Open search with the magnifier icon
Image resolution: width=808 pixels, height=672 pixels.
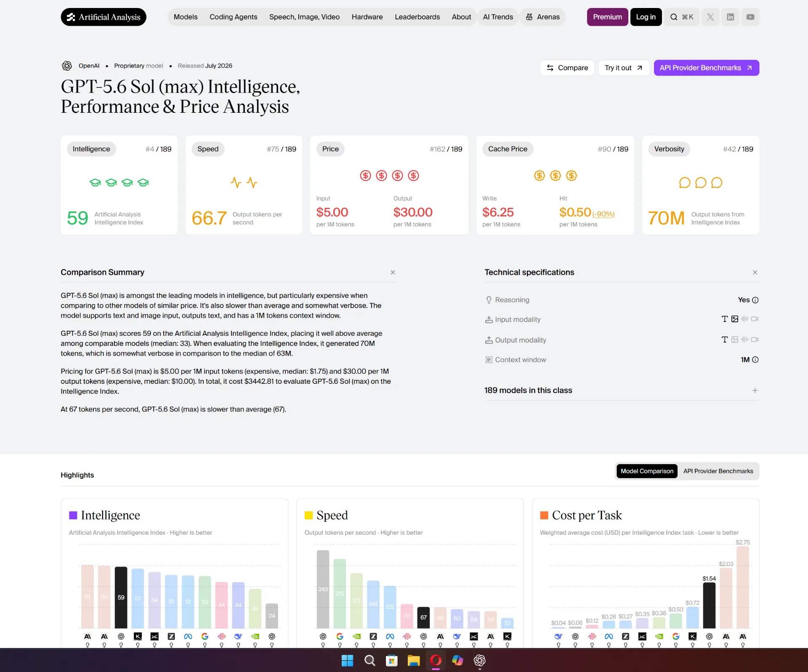point(674,17)
